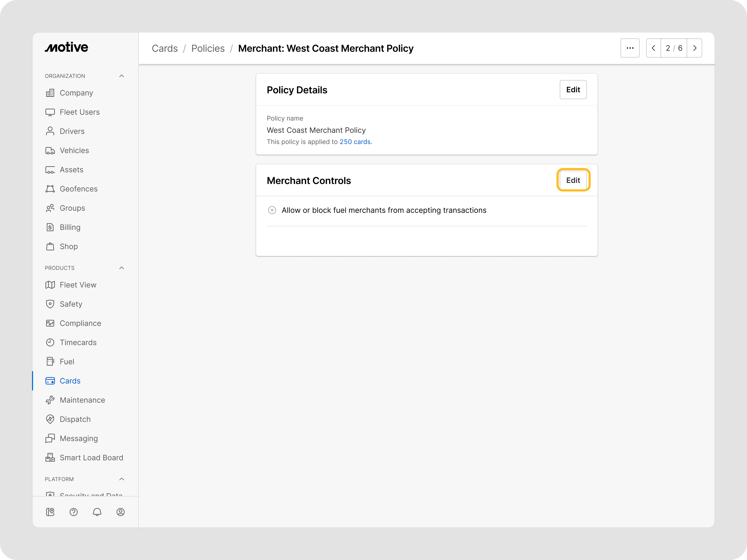Click the Motive logo

66,47
